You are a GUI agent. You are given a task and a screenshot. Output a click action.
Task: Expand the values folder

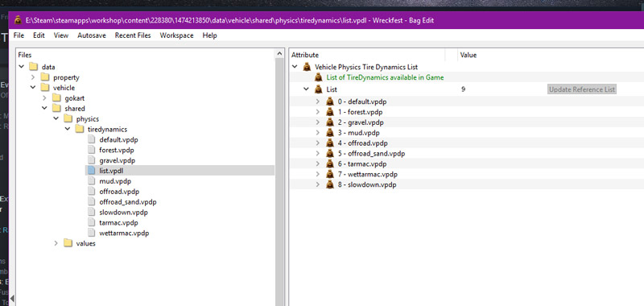click(x=56, y=243)
